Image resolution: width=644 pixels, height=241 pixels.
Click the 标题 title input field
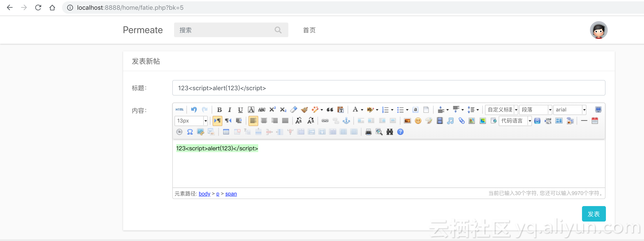point(388,88)
